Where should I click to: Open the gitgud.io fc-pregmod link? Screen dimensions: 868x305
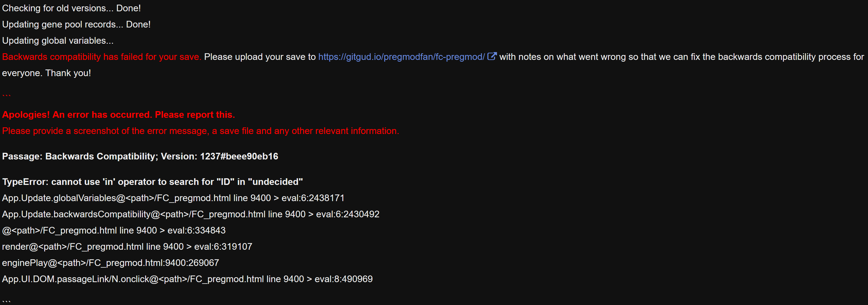[401, 57]
